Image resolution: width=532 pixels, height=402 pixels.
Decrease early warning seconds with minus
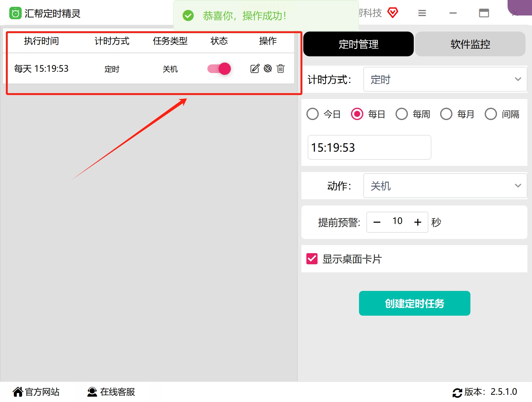point(377,222)
